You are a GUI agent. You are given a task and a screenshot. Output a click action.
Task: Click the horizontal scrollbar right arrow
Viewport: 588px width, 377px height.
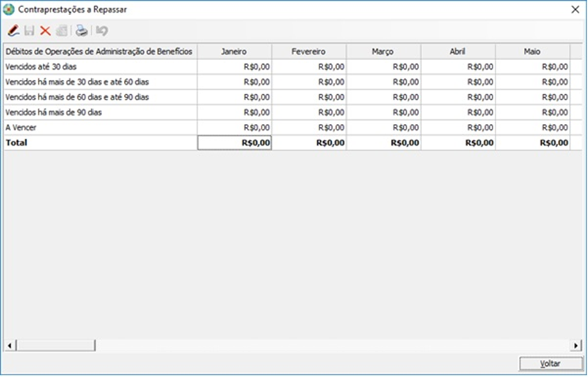(x=576, y=345)
